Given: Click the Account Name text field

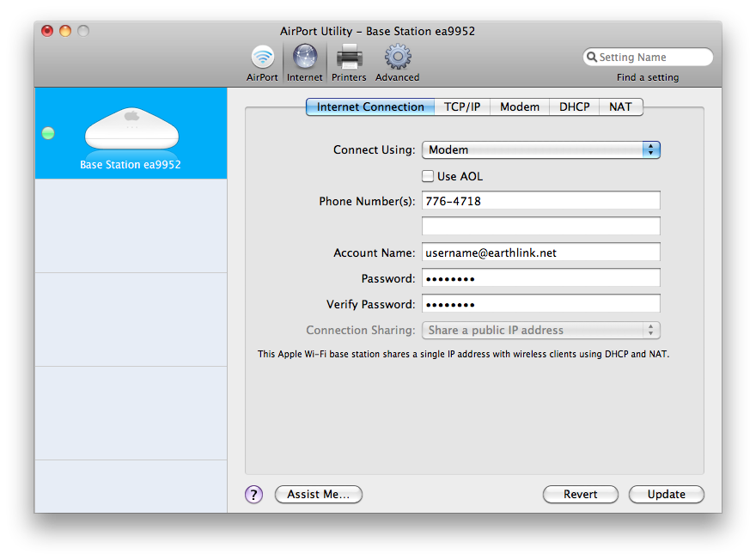Looking at the screenshot, I should pos(540,253).
